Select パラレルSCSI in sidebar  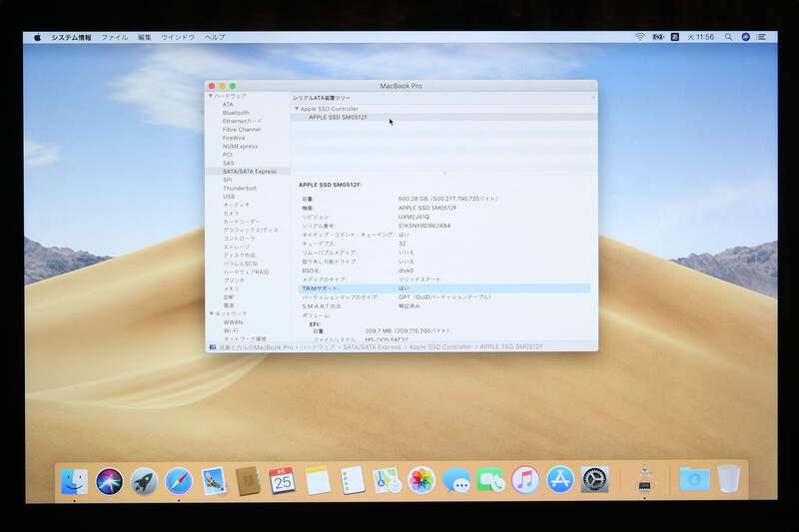pos(241,264)
